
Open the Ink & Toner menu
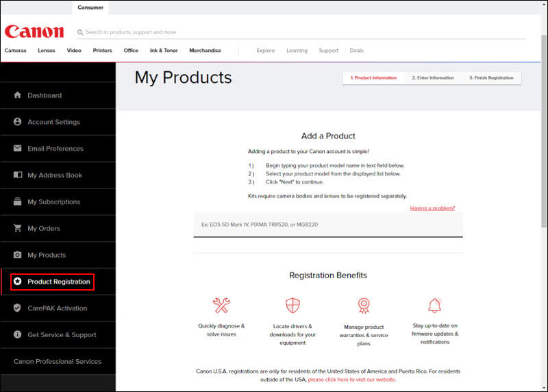pyautogui.click(x=164, y=51)
